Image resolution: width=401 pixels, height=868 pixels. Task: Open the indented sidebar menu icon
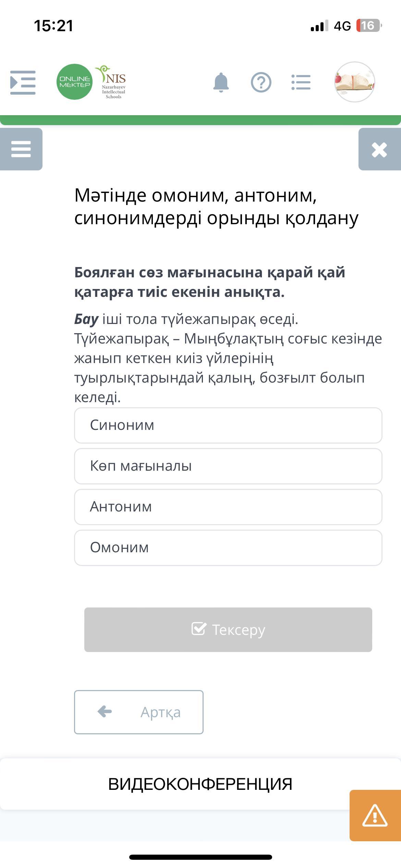23,83
